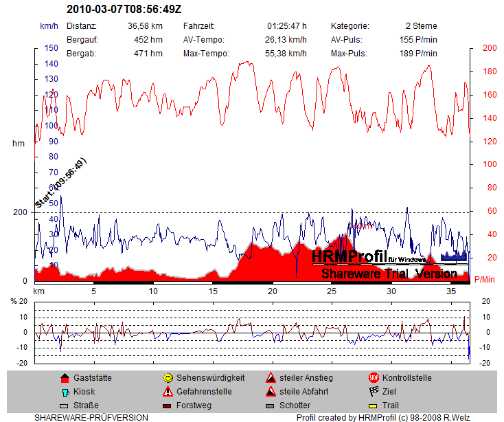
Task: Click the Sehenswürdigkeit smiley icon
Action: point(168,378)
